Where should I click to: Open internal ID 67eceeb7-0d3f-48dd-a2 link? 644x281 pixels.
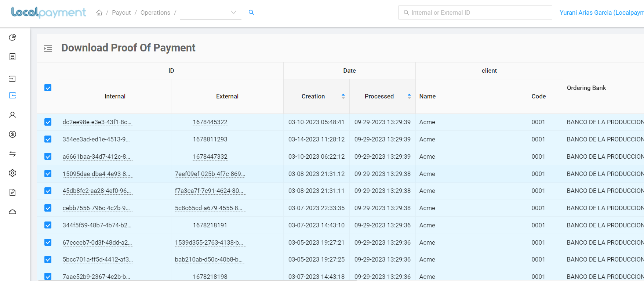pos(97,242)
